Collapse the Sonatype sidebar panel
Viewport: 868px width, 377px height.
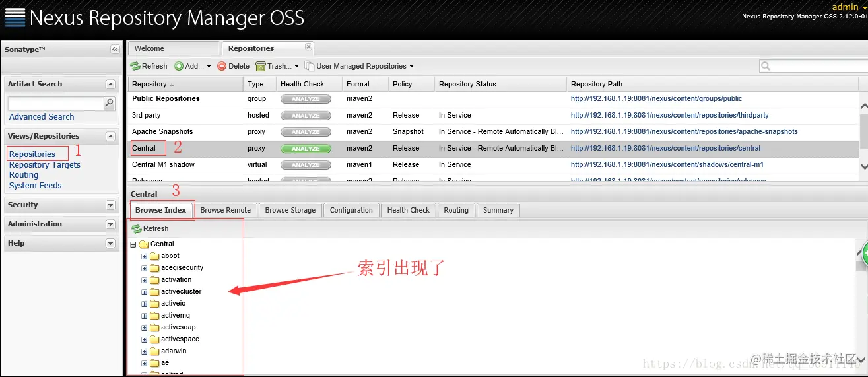(x=115, y=50)
